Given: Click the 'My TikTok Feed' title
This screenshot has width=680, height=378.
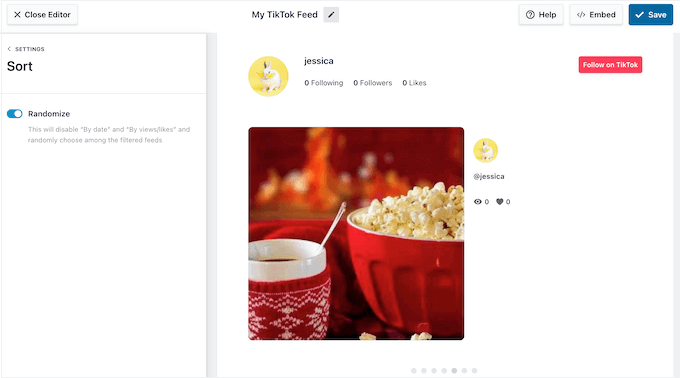Looking at the screenshot, I should click(x=284, y=15).
